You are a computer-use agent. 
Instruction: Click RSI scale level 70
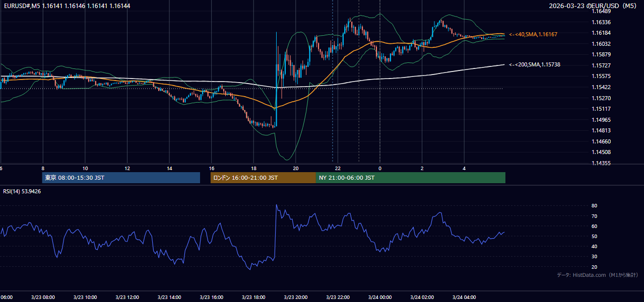pos(594,216)
